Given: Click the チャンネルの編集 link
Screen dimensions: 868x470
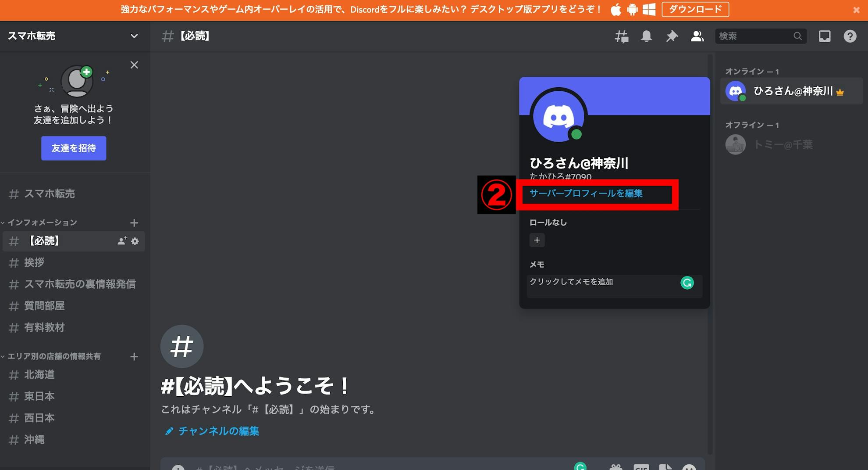Looking at the screenshot, I should (x=218, y=431).
